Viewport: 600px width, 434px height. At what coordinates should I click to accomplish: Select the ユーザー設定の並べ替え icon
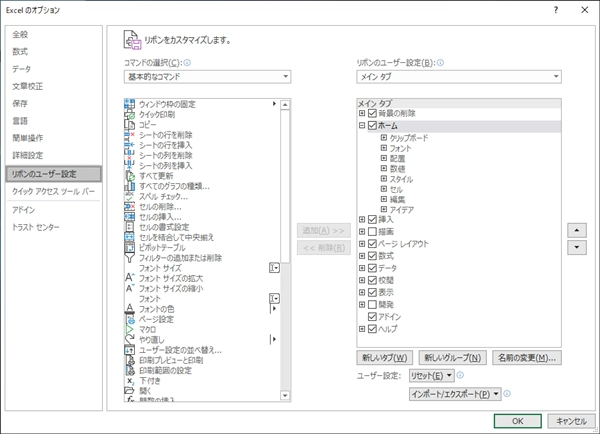point(130,350)
